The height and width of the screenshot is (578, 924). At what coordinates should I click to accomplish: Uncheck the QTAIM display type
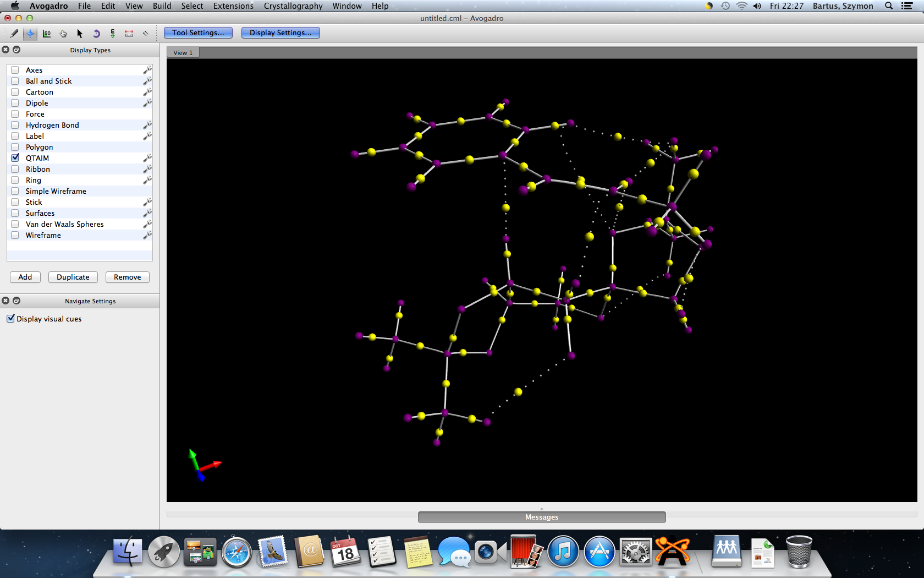(x=15, y=158)
